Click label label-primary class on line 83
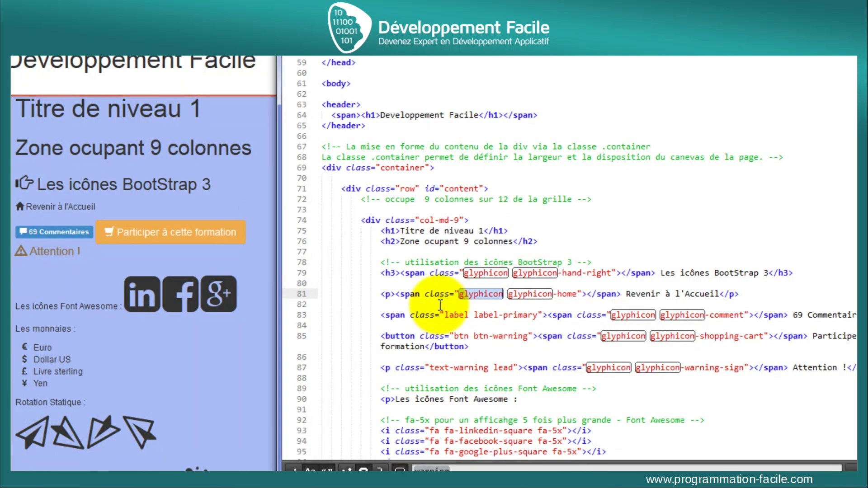This screenshot has height=488, width=868. (491, 315)
